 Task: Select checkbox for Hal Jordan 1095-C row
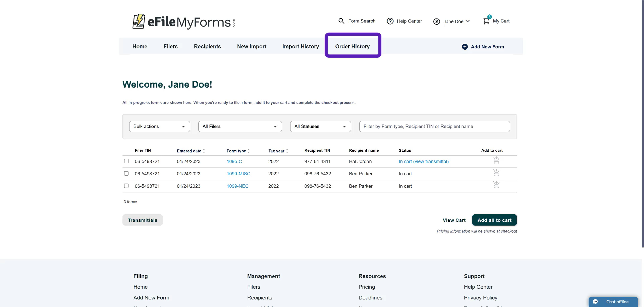126,161
